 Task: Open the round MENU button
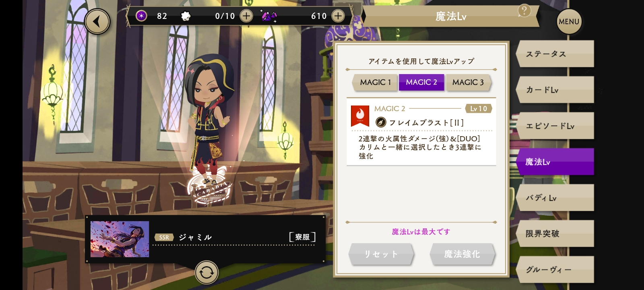(x=569, y=21)
